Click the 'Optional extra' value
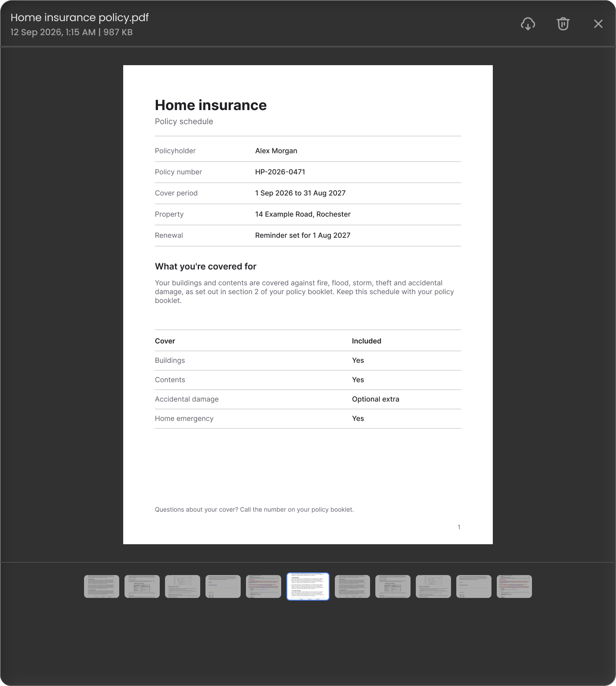Viewport: 616px width, 686px height. 376,399
